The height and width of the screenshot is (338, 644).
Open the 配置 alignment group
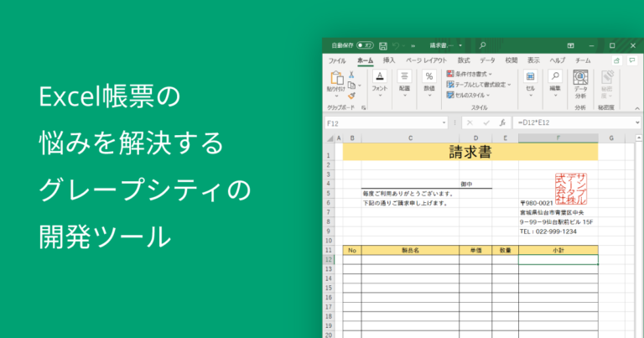point(404,84)
